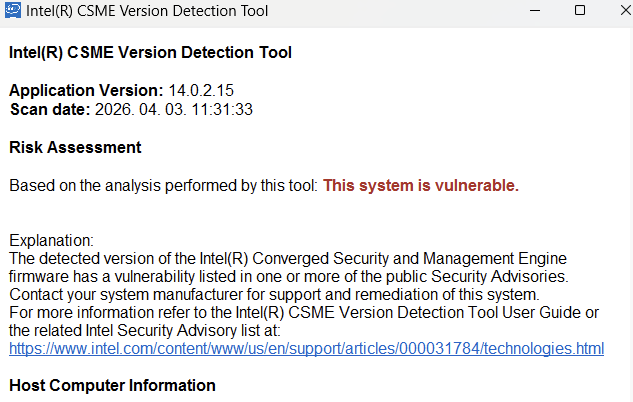
Task: Click the version number 14.0.2.15
Action: [201, 90]
